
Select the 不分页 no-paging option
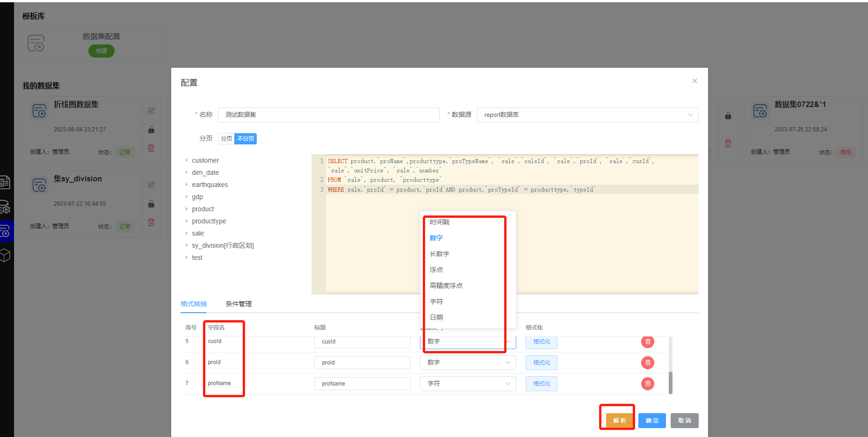(x=246, y=139)
